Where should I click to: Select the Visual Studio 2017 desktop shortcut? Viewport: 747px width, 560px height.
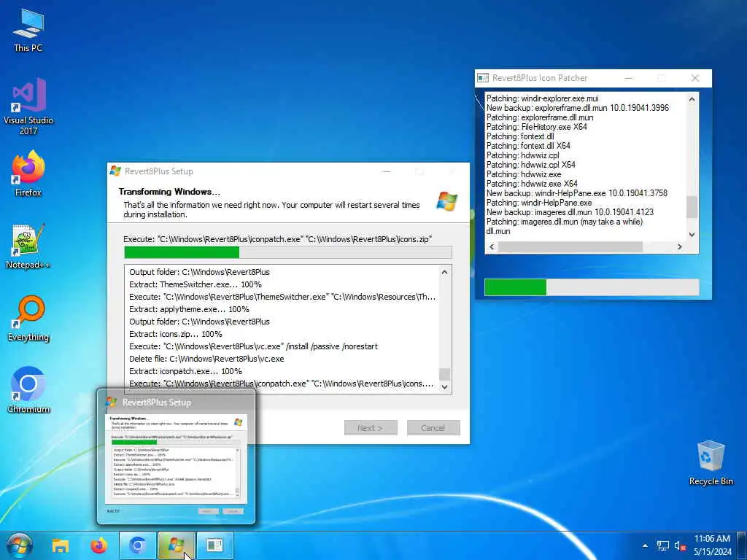[28, 106]
